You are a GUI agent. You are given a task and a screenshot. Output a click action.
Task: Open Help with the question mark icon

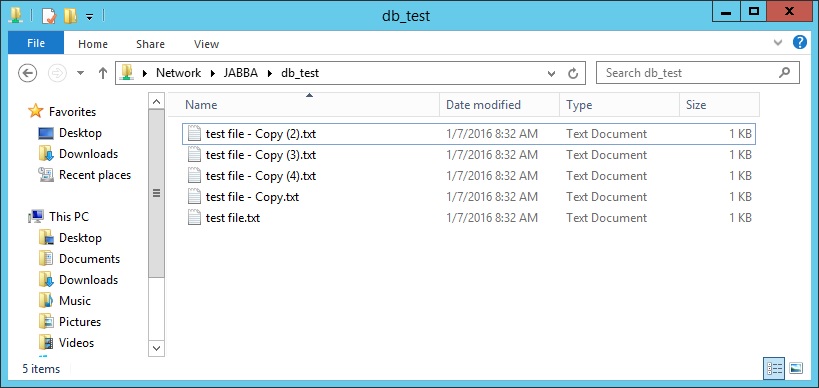[x=800, y=42]
